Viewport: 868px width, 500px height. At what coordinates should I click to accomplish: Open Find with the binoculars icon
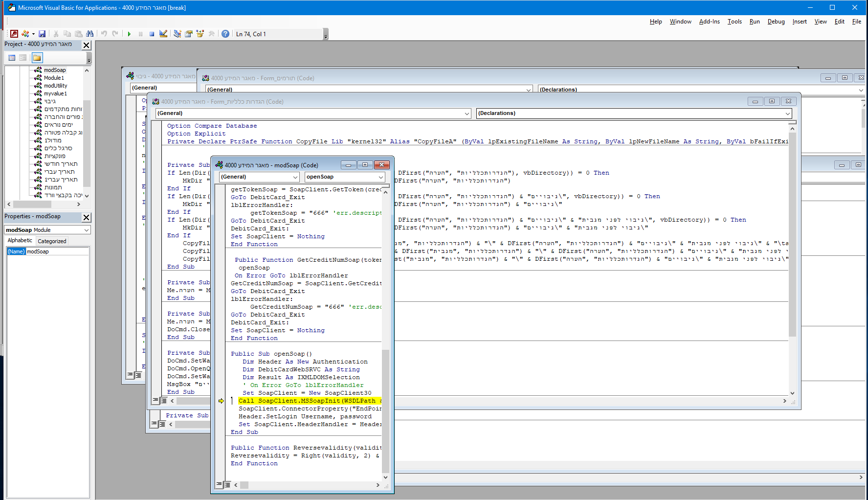point(89,34)
